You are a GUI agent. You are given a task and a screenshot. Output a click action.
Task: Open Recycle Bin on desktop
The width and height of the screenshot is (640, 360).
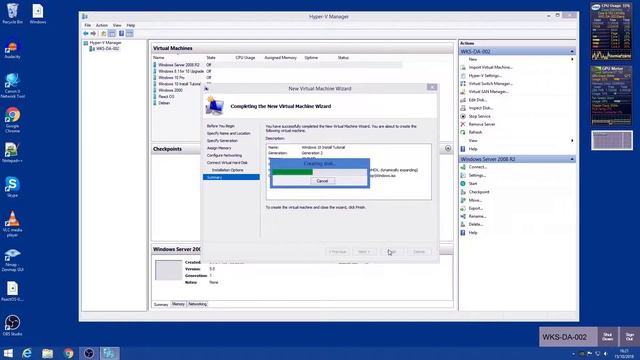click(12, 13)
